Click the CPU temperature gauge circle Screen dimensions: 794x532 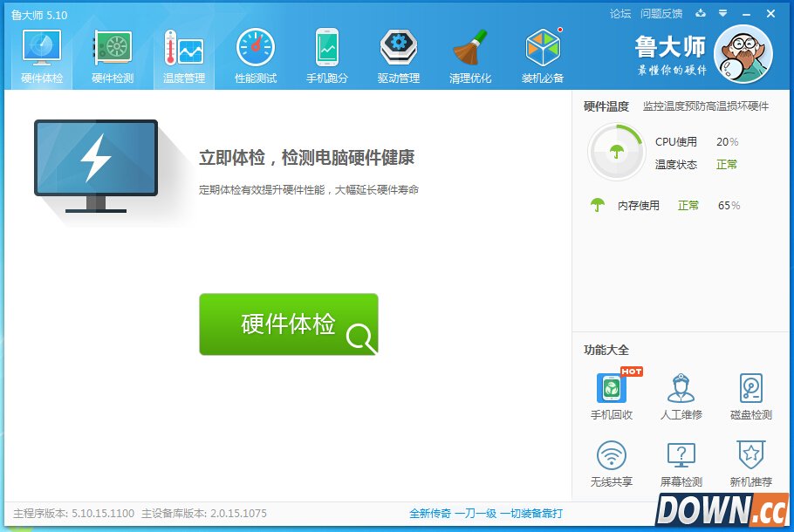616,153
